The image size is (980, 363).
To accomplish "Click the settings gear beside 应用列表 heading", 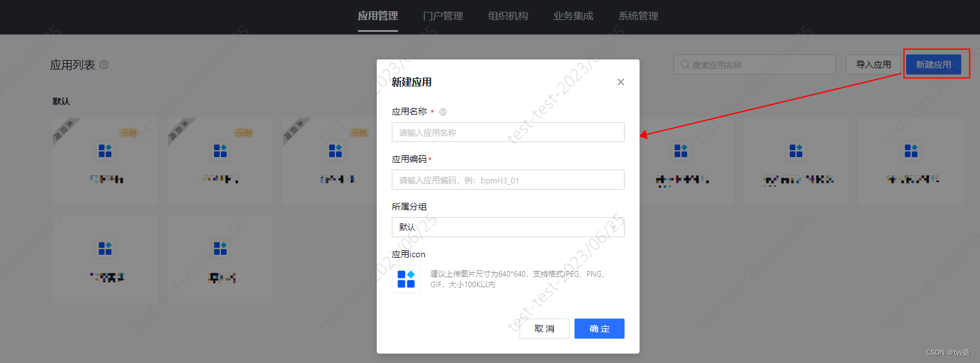I will pyautogui.click(x=104, y=64).
